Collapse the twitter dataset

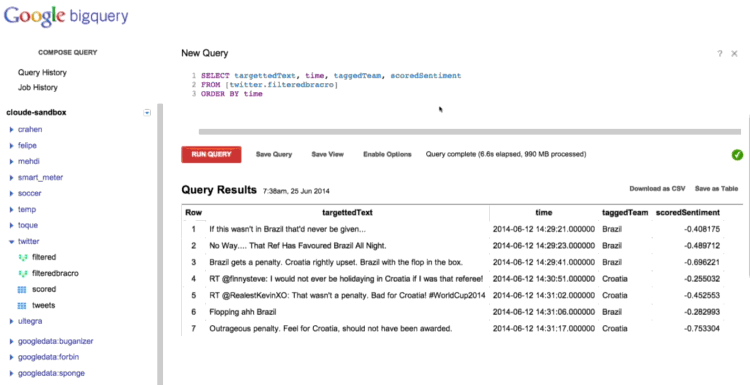tap(11, 242)
